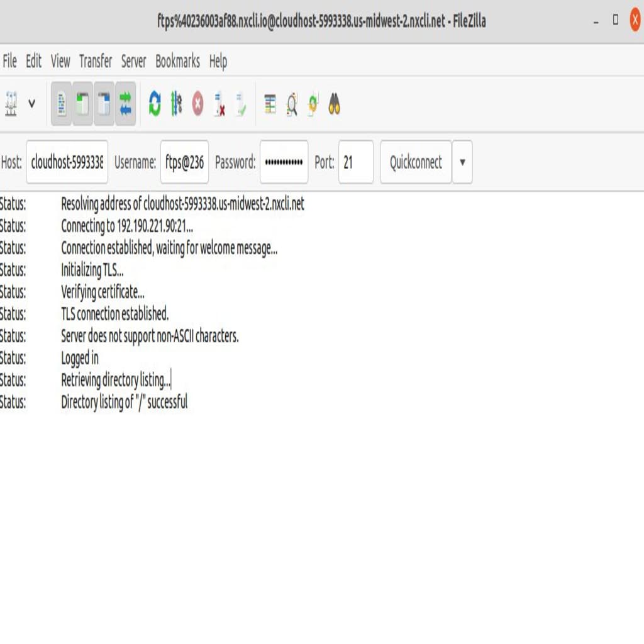Screen dimensions: 644x644
Task: Open the View menu
Action: coord(60,61)
